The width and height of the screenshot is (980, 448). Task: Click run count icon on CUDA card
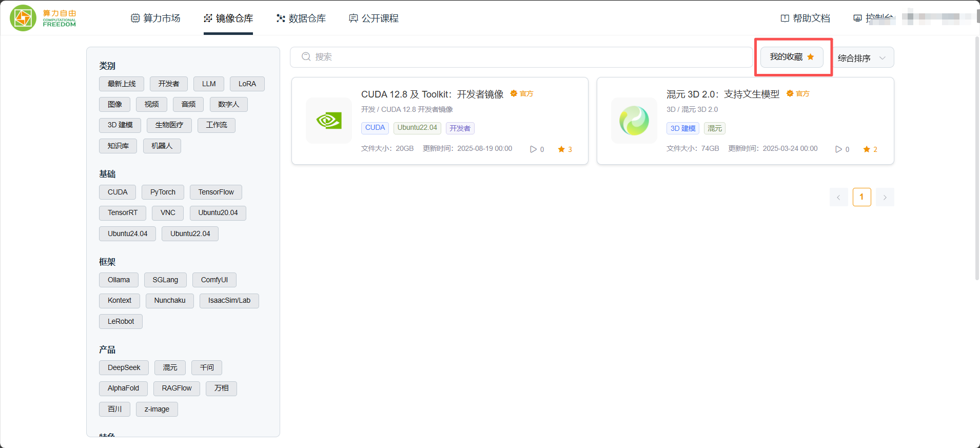click(x=533, y=149)
